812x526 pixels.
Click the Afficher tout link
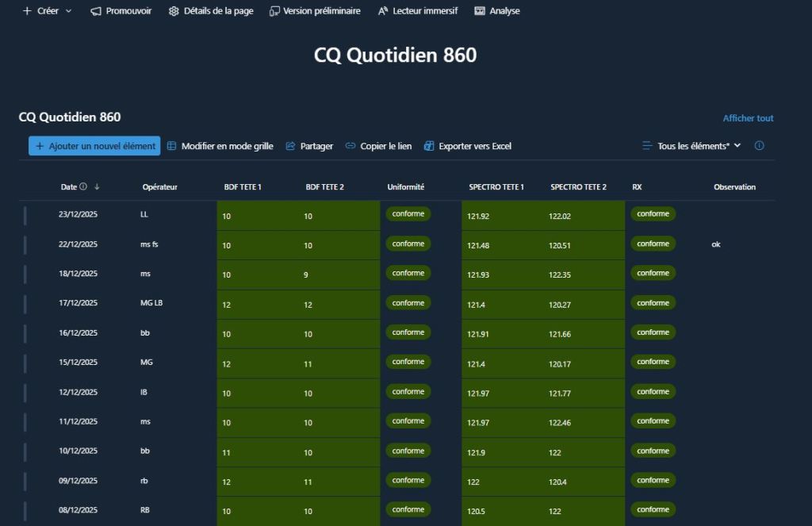point(748,118)
